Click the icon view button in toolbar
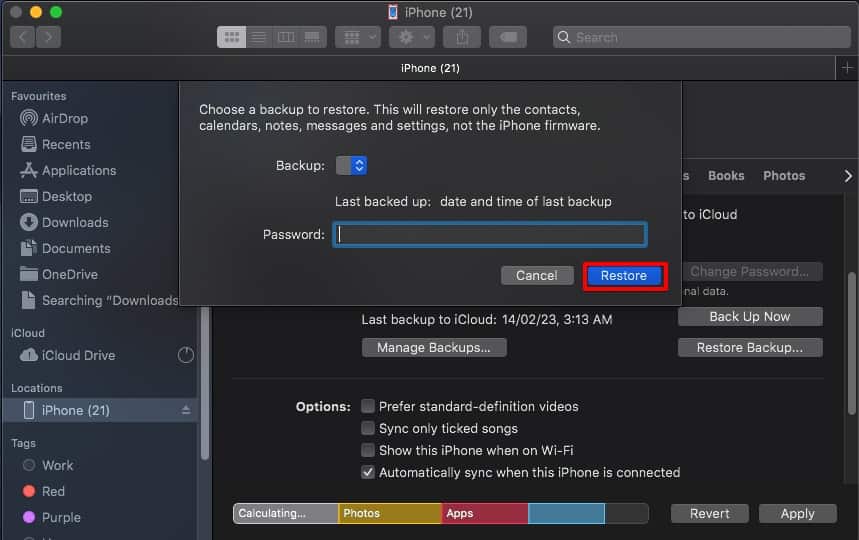This screenshot has width=859, height=540. click(232, 37)
